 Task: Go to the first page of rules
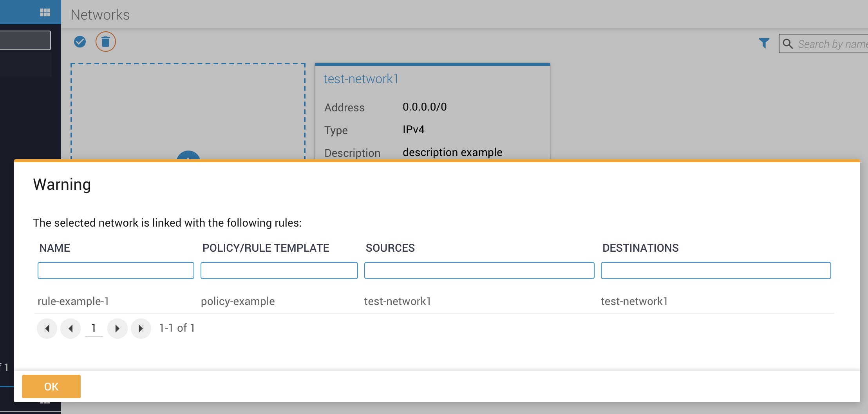pos(47,328)
